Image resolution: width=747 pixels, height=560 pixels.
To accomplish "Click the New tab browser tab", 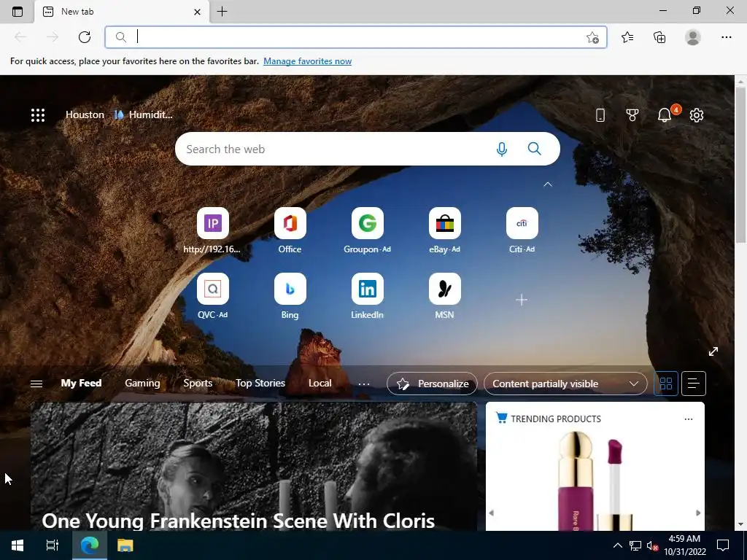I will click(x=122, y=12).
